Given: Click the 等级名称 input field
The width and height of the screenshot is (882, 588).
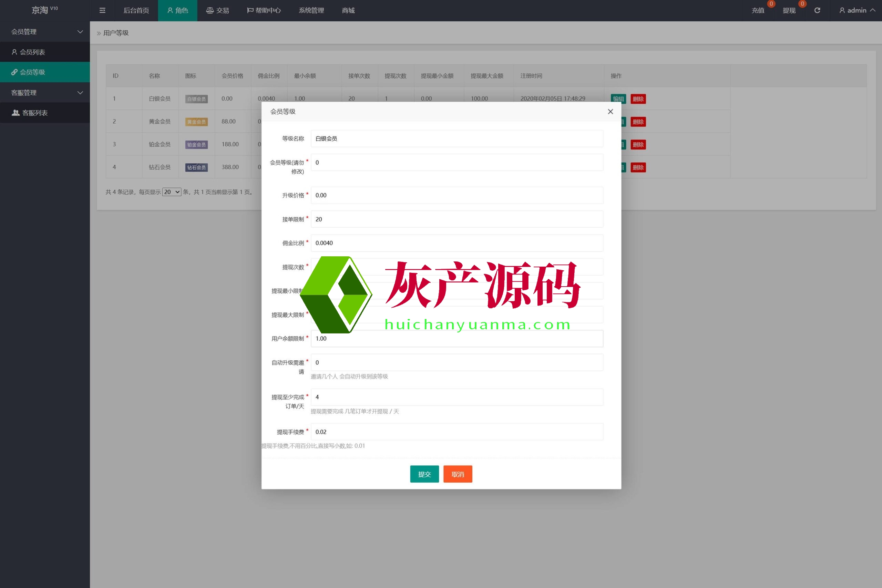Looking at the screenshot, I should (457, 139).
